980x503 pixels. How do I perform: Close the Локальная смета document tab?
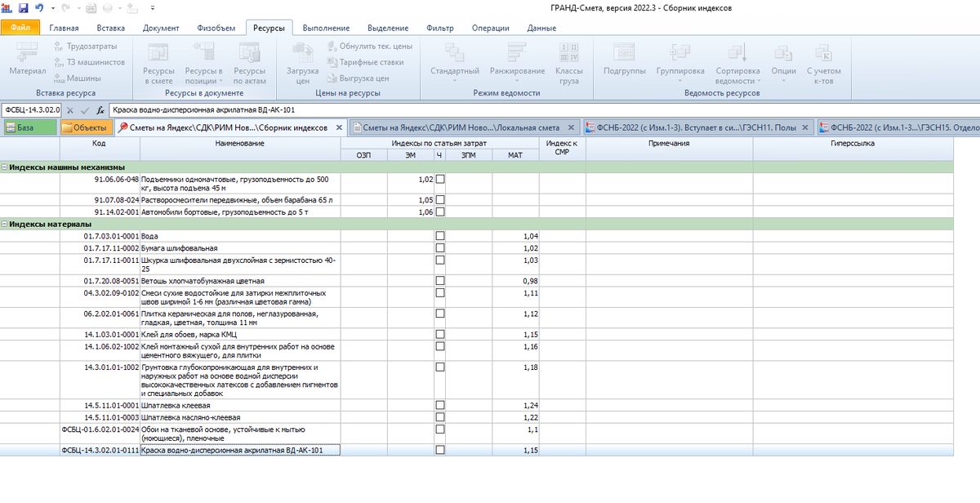(572, 127)
